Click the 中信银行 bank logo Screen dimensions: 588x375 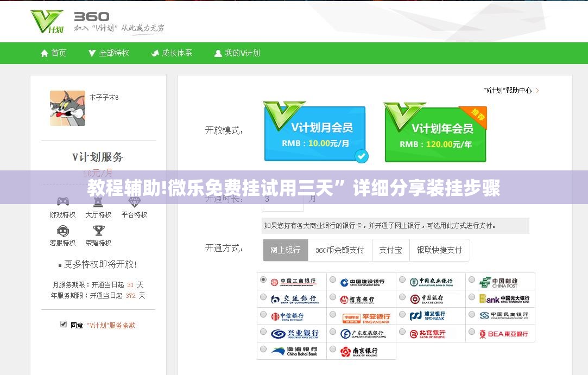pyautogui.click(x=287, y=316)
